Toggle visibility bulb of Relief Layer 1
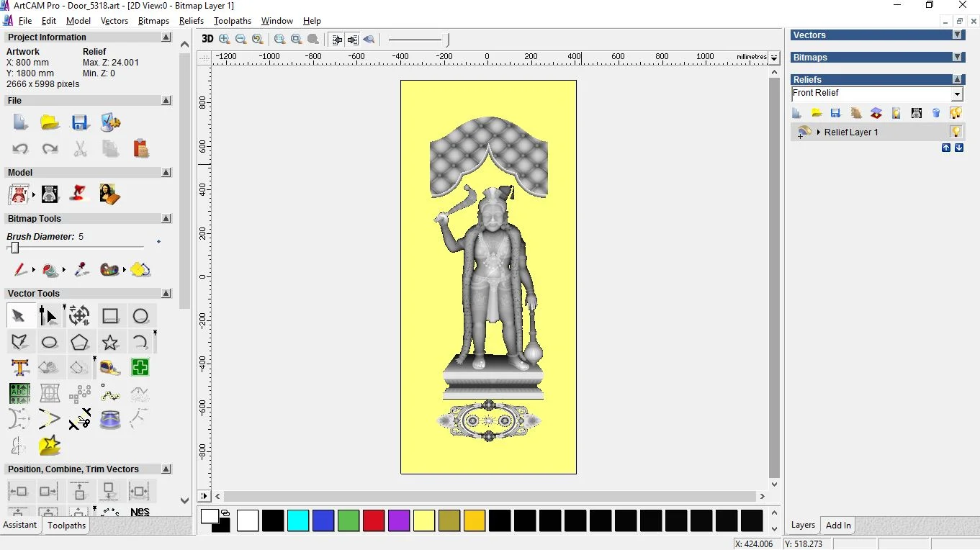 [x=956, y=132]
